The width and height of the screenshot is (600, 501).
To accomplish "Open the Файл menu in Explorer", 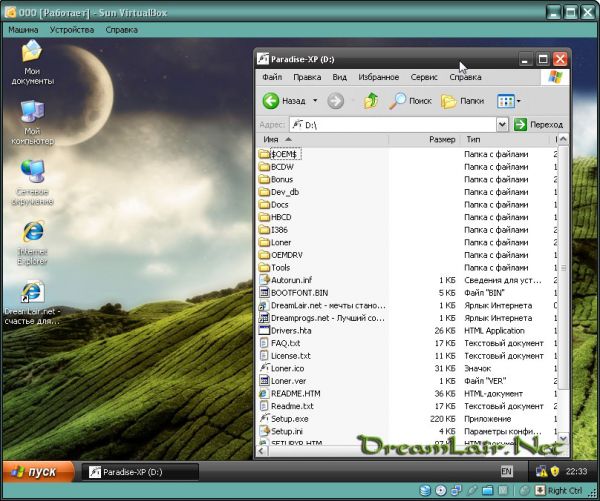I will [272, 77].
